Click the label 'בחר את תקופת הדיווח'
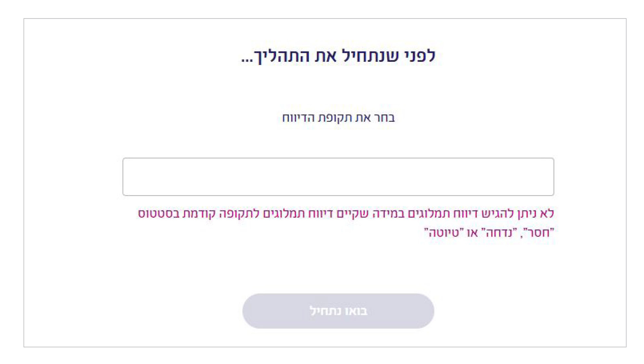This screenshot has height=364, width=644. tap(338, 118)
